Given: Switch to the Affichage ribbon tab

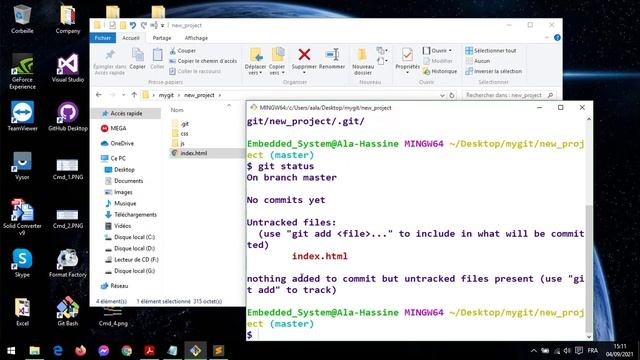Looking at the screenshot, I should (x=196, y=38).
